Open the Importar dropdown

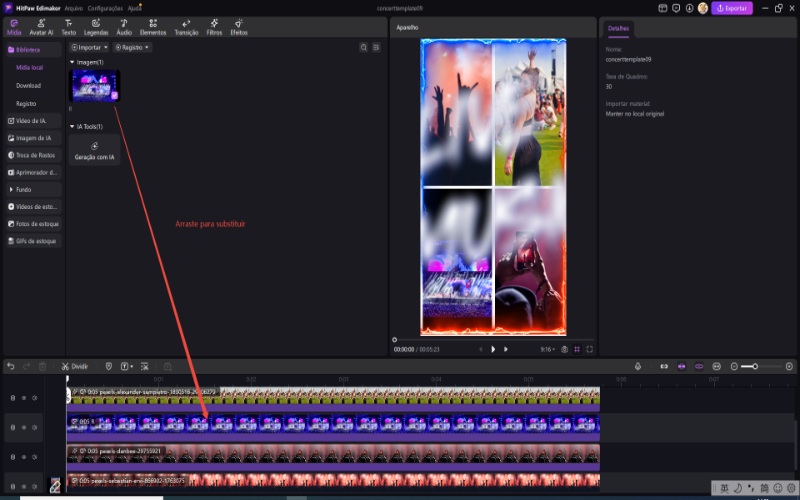(x=89, y=47)
